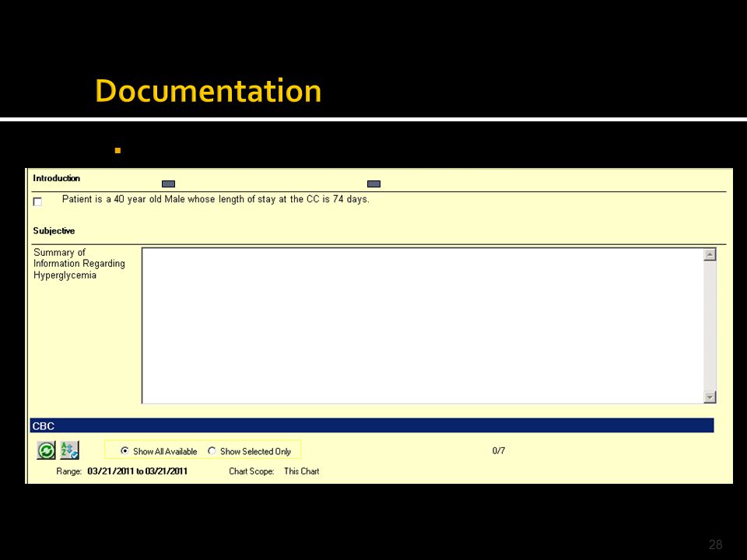Select the Show All Available radio button

pos(124,450)
